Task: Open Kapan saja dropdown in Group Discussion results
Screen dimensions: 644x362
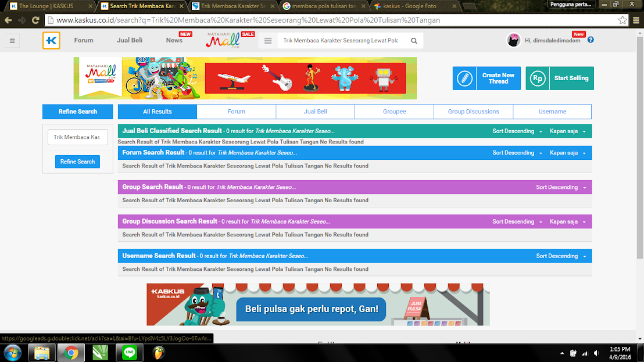Action: coord(568,221)
